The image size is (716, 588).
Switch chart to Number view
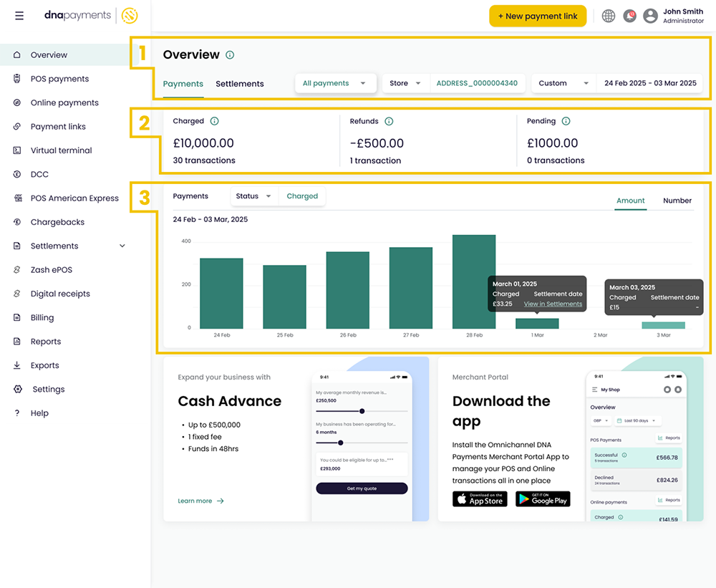click(x=677, y=201)
